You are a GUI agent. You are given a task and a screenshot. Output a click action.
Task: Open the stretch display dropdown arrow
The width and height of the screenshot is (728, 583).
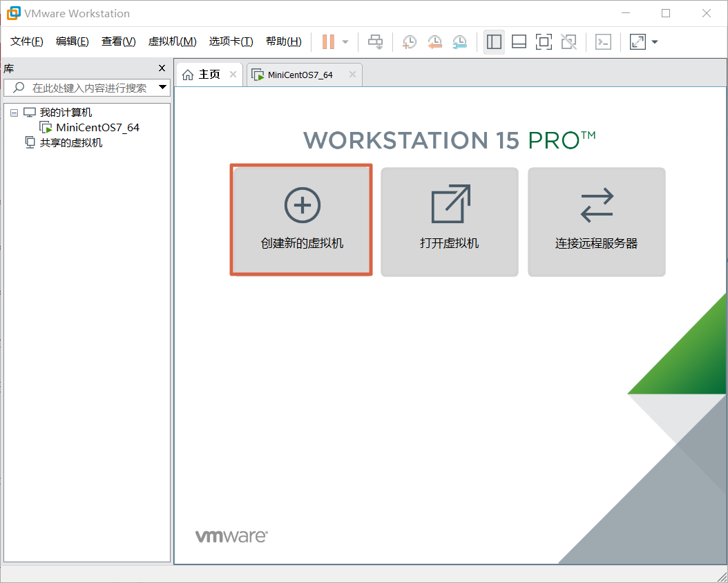pos(655,41)
